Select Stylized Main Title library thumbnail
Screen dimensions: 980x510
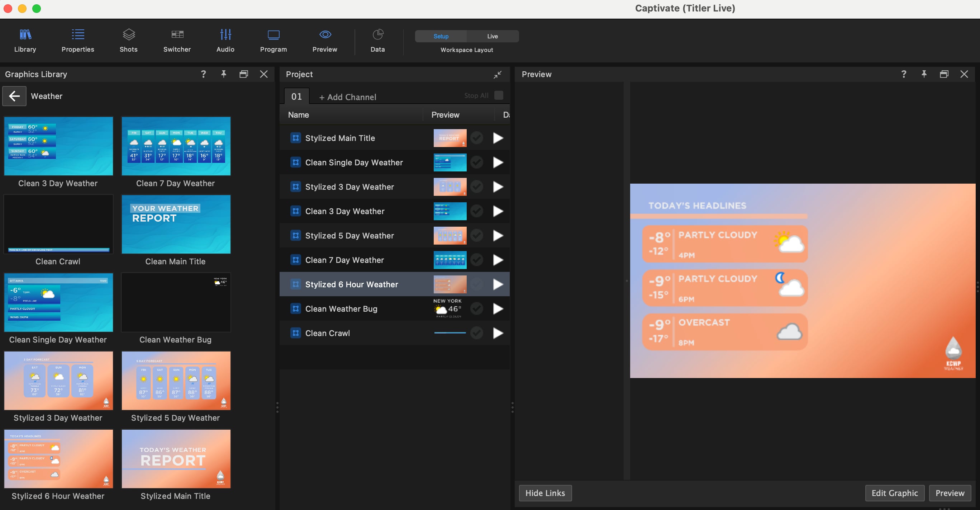pyautogui.click(x=176, y=459)
